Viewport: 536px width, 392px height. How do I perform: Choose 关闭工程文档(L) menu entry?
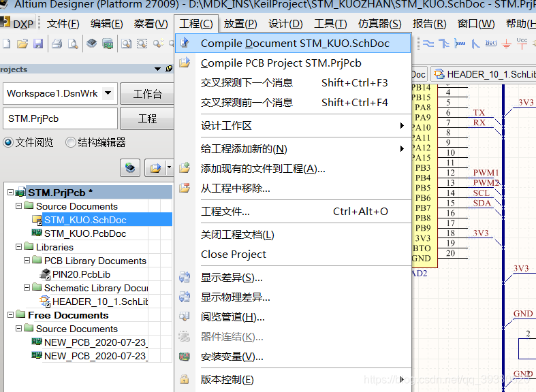click(294, 235)
